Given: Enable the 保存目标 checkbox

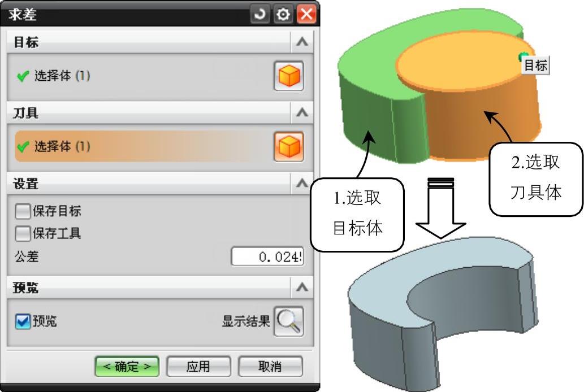Looking at the screenshot, I should point(23,211).
